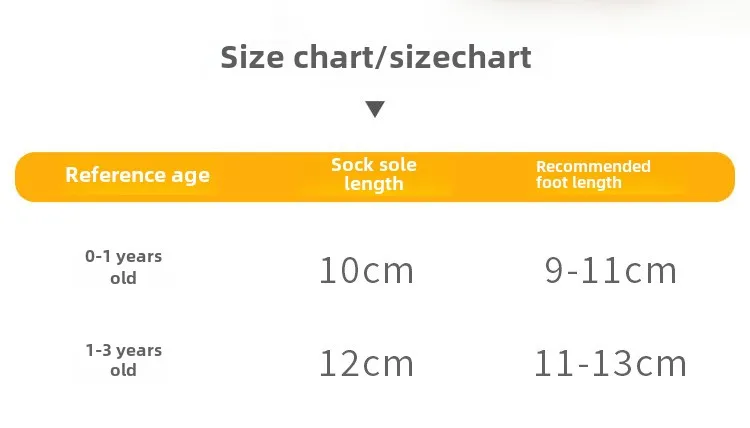
Task: Click the word chart in the title
Action: click(332, 57)
